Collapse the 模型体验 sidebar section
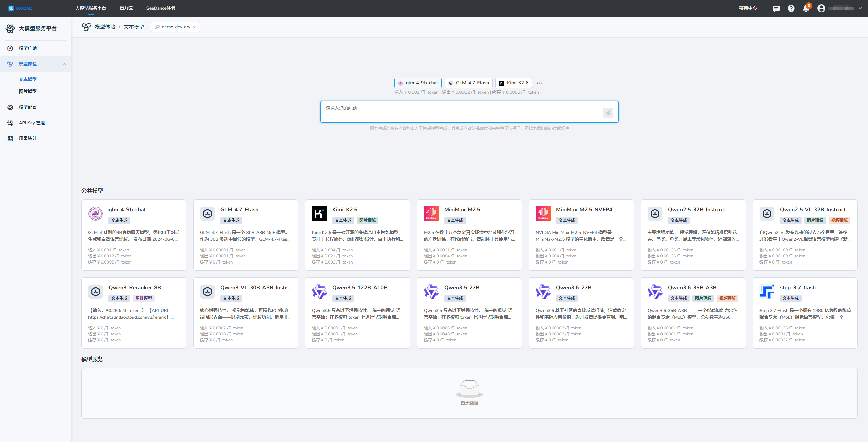The width and height of the screenshot is (868, 442). coord(64,64)
